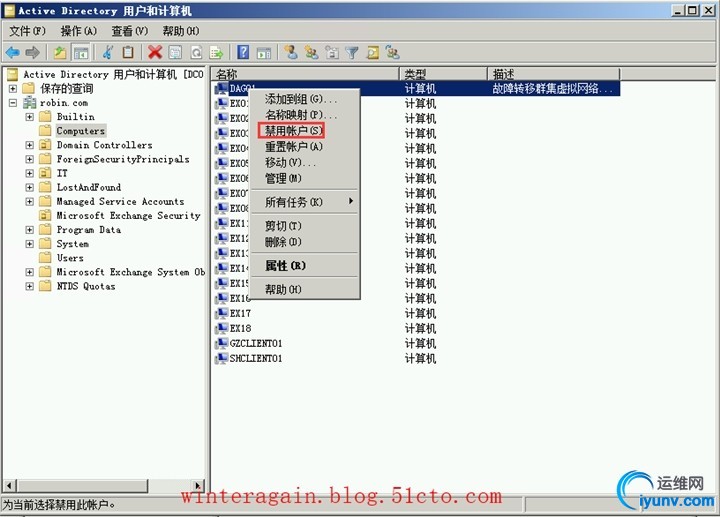Click the computer icon beside EX18

[x=222, y=328]
